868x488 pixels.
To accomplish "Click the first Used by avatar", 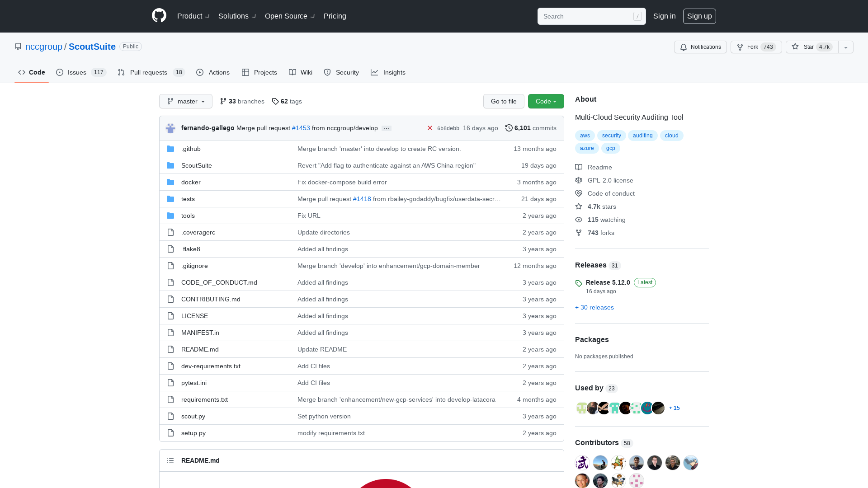I will pos(581,408).
